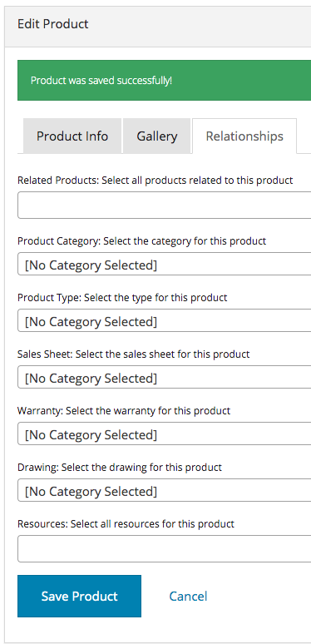Screen dimensions: 311x644
Task: Click the Resources label text
Action: tap(126, 524)
